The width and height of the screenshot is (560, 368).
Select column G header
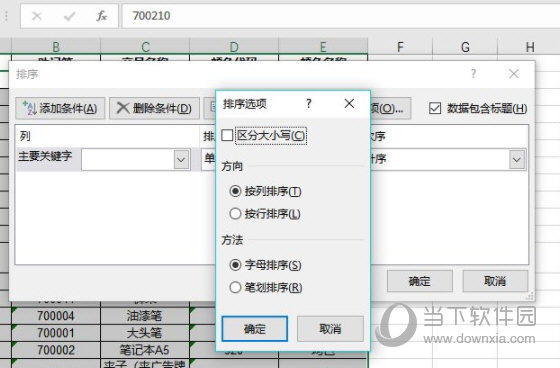pyautogui.click(x=465, y=46)
